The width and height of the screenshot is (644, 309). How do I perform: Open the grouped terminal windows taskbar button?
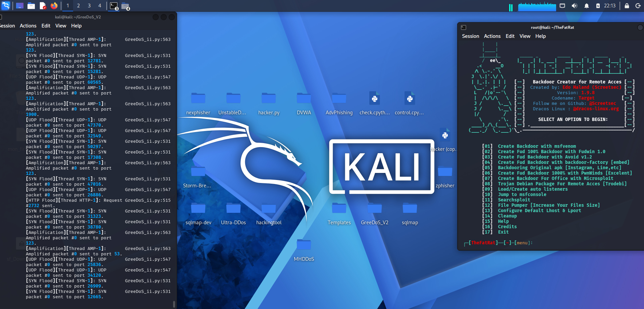(114, 6)
